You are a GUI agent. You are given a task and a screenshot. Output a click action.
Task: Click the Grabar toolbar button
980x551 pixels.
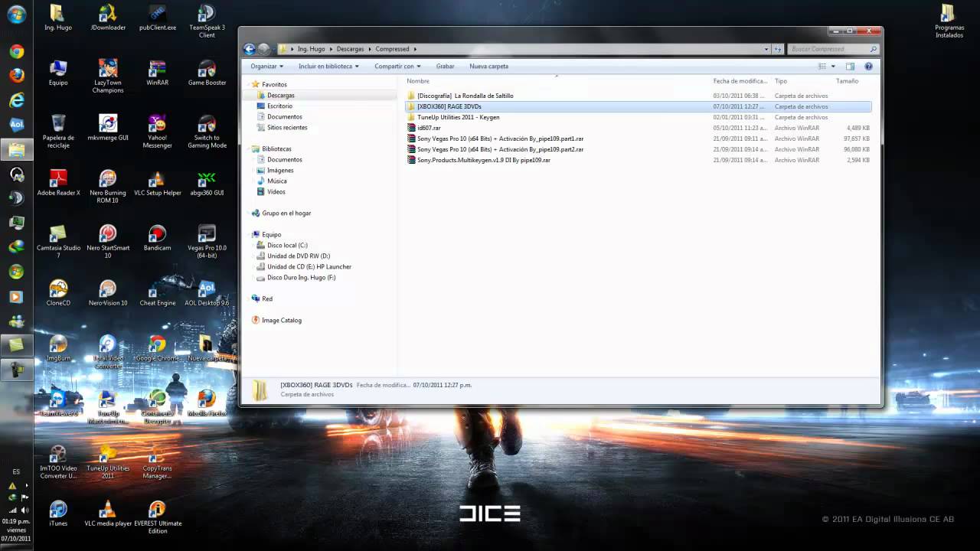(x=445, y=67)
